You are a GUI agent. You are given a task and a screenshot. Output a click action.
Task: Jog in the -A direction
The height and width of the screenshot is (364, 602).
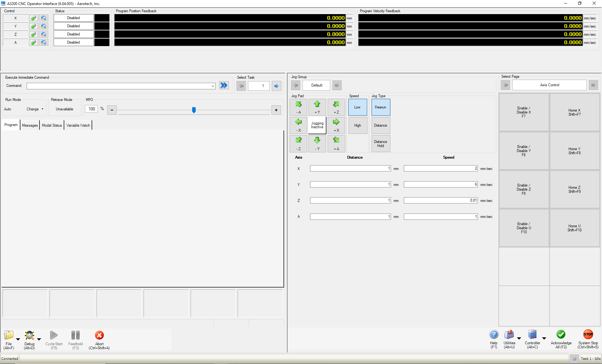click(298, 107)
